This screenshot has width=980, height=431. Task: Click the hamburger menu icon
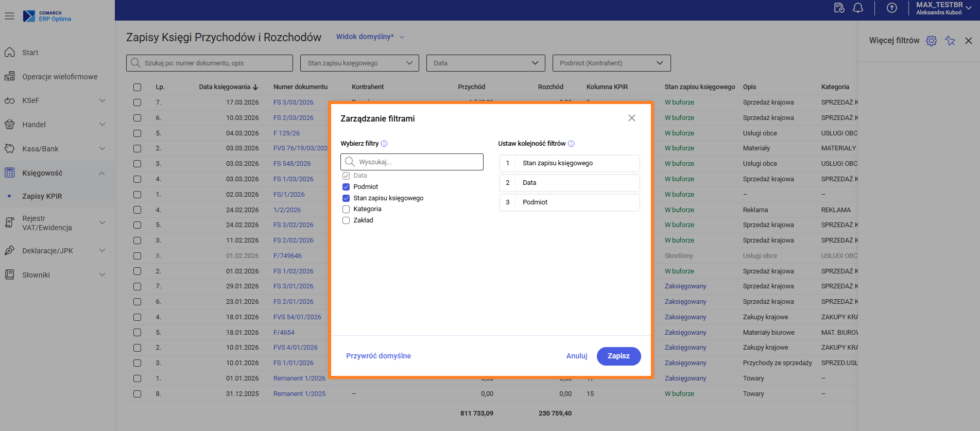point(9,16)
